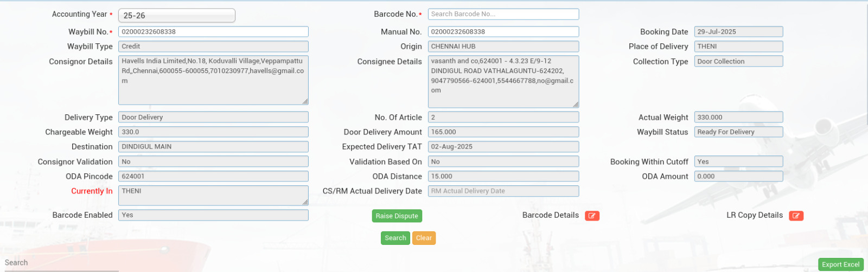Open the Barcode Details edit icon
This screenshot has width=868, height=272.
point(592,216)
